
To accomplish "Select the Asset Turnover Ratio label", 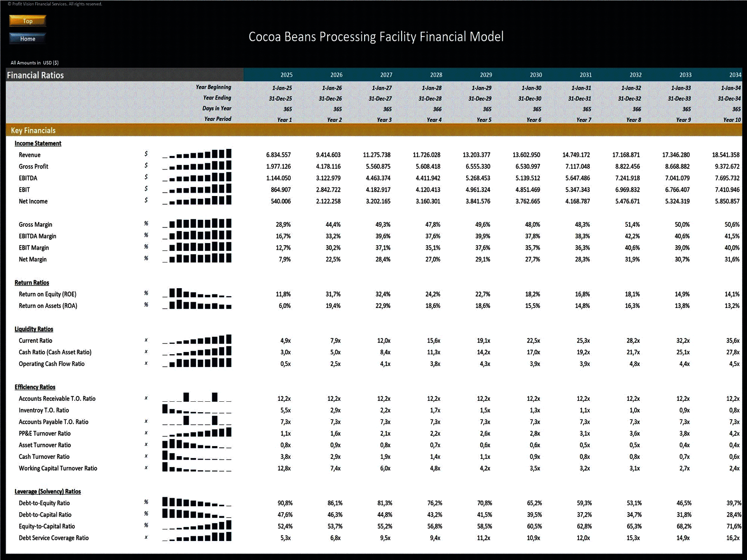I will pos(45,445).
